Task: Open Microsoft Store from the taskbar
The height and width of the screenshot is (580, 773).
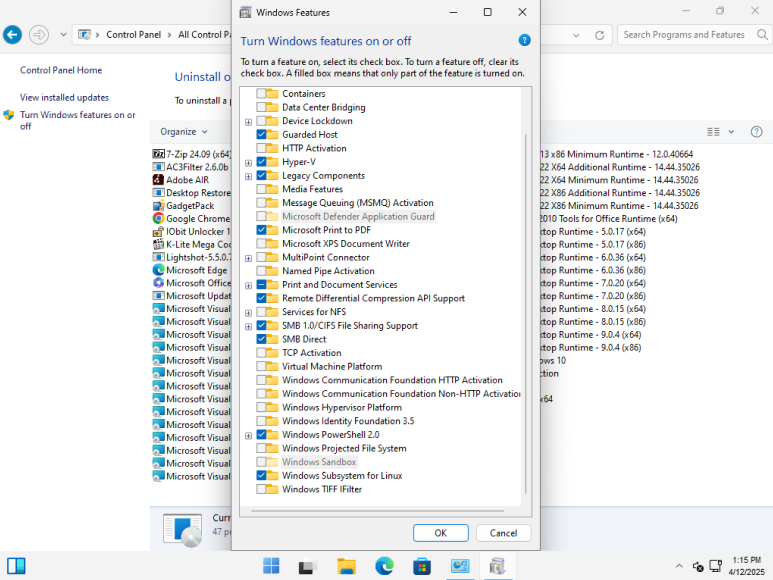Action: pos(422,566)
